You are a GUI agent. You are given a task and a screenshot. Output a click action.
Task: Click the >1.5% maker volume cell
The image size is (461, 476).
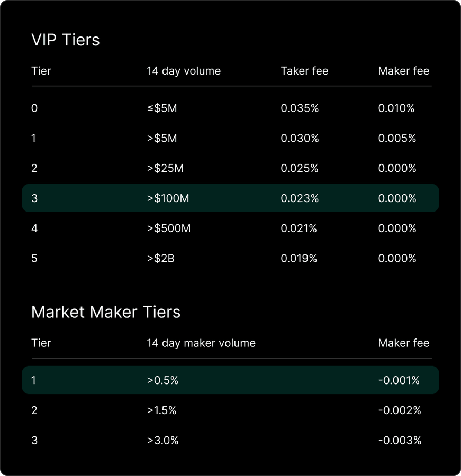tap(161, 410)
